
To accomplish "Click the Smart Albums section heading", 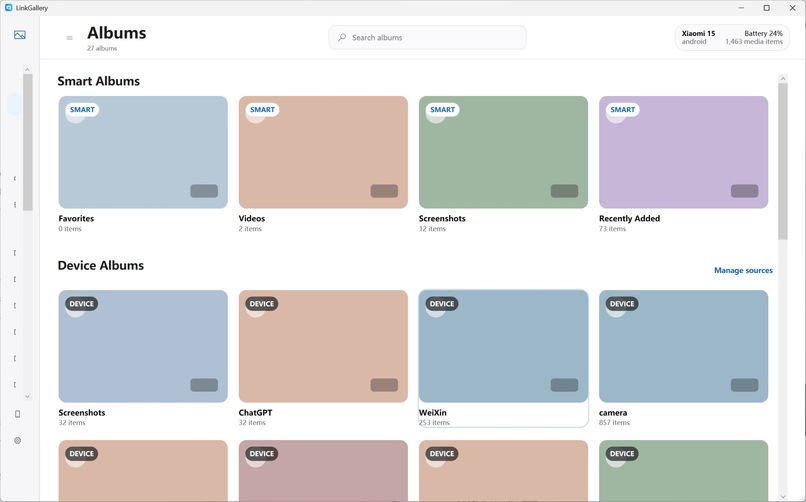I will (x=99, y=81).
